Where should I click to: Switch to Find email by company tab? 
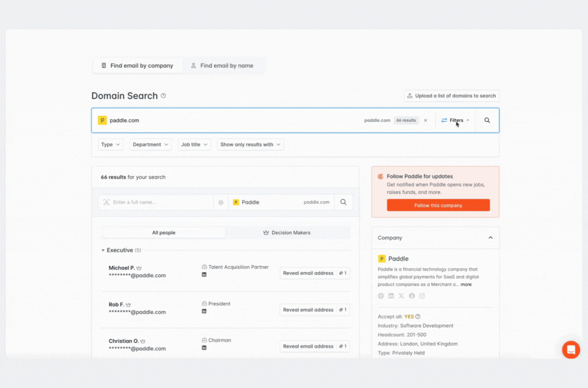pyautogui.click(x=137, y=66)
